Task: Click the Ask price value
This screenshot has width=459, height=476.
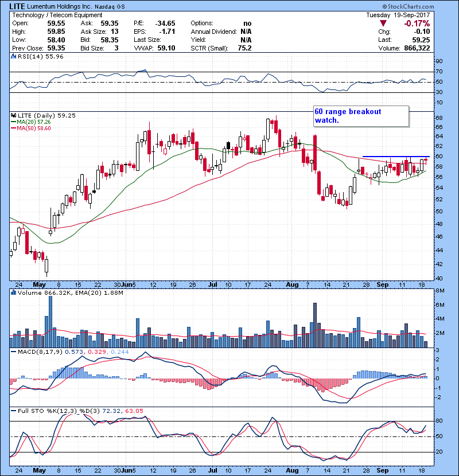Action: coord(110,24)
